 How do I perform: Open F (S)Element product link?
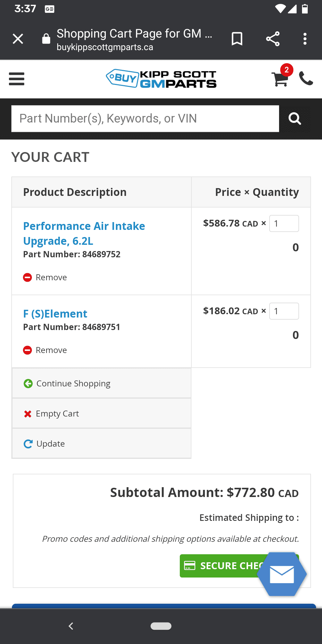click(55, 314)
